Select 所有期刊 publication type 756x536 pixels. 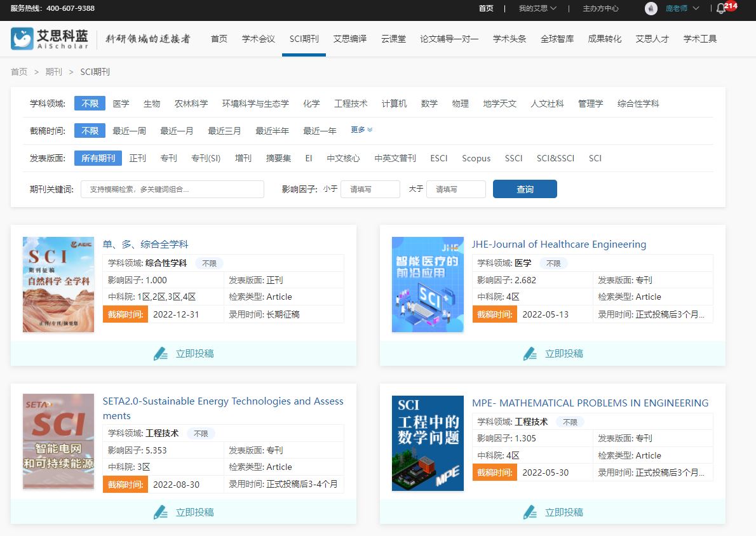tap(98, 158)
